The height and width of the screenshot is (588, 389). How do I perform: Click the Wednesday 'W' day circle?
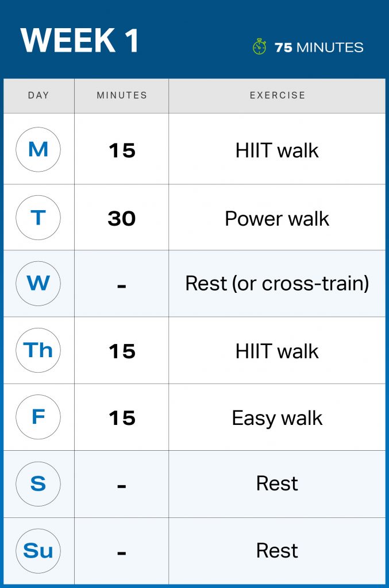pos(38,284)
